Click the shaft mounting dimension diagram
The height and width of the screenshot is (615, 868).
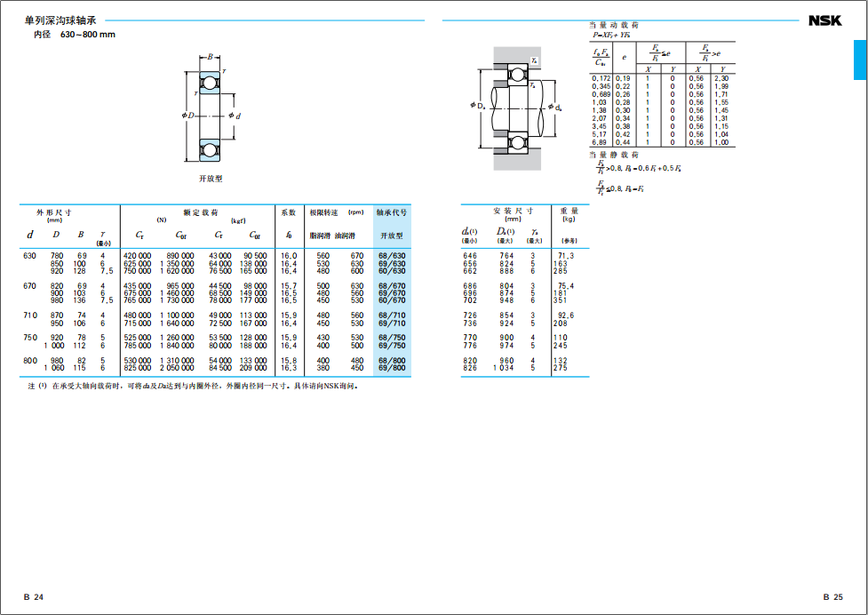coord(515,108)
